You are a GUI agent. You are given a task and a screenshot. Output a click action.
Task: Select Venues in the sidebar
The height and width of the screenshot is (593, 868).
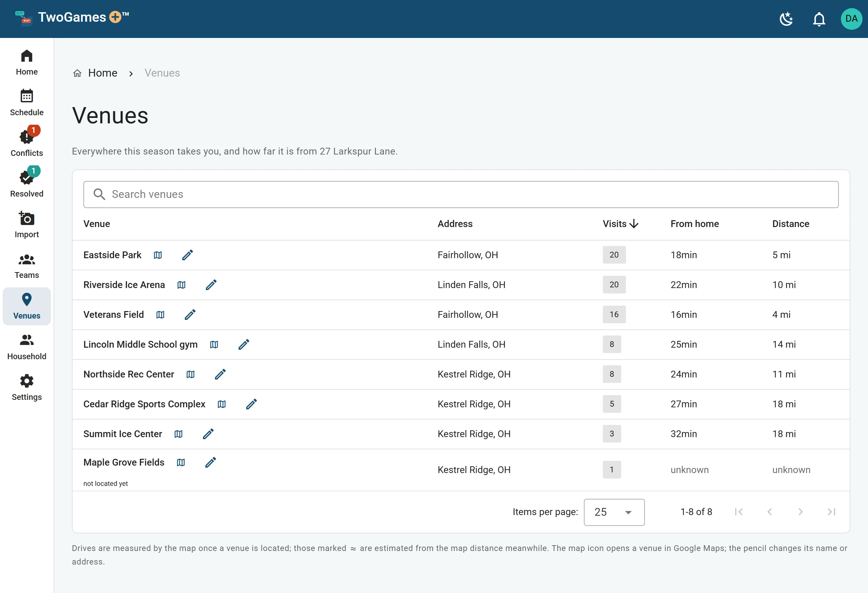(26, 306)
